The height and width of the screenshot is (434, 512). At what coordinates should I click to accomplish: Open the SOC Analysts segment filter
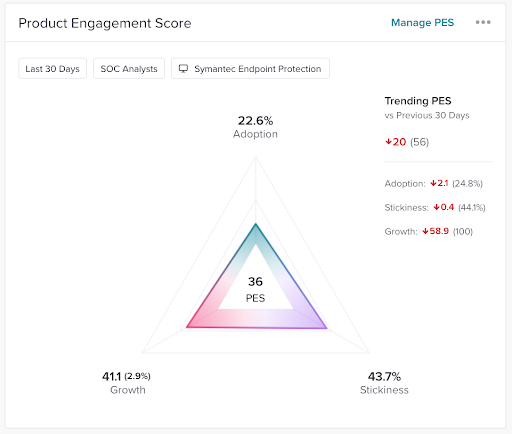coord(129,68)
